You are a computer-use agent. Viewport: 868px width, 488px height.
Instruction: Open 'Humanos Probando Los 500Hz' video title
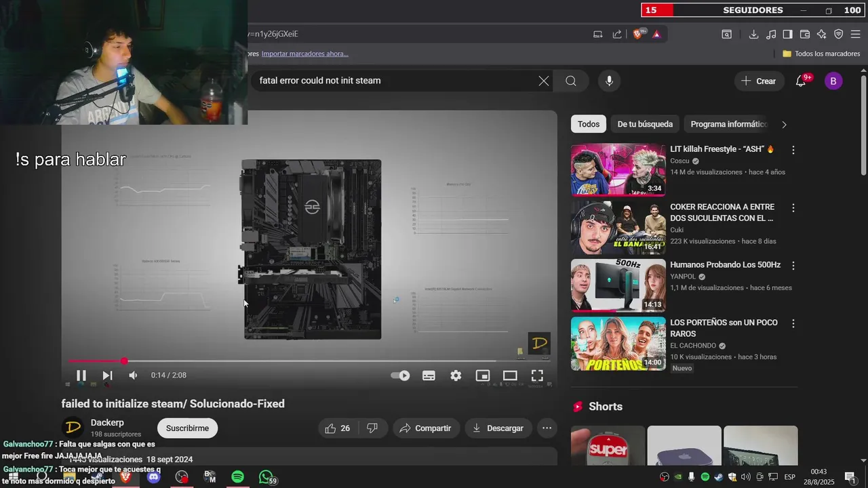[x=725, y=265]
